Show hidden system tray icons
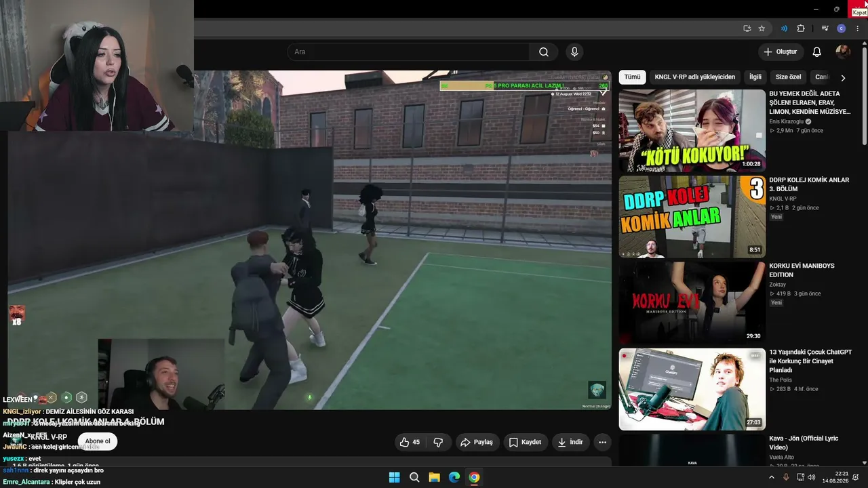The image size is (868, 488). 771,477
